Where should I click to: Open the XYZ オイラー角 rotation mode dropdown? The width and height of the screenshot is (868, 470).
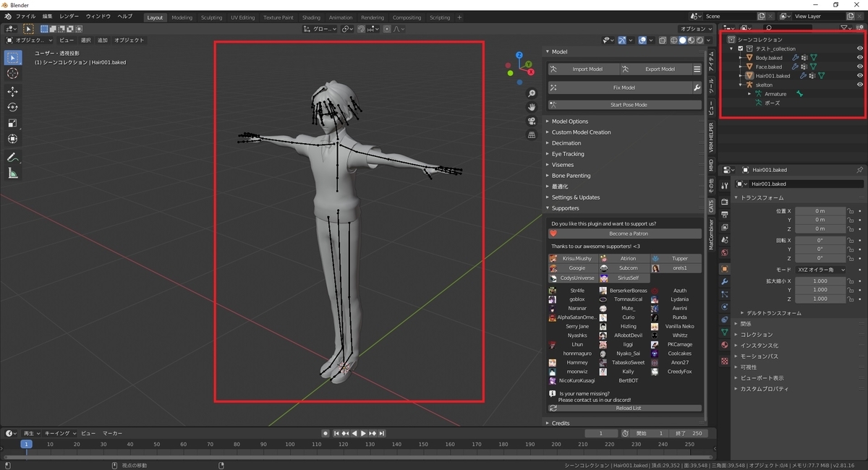tap(821, 270)
